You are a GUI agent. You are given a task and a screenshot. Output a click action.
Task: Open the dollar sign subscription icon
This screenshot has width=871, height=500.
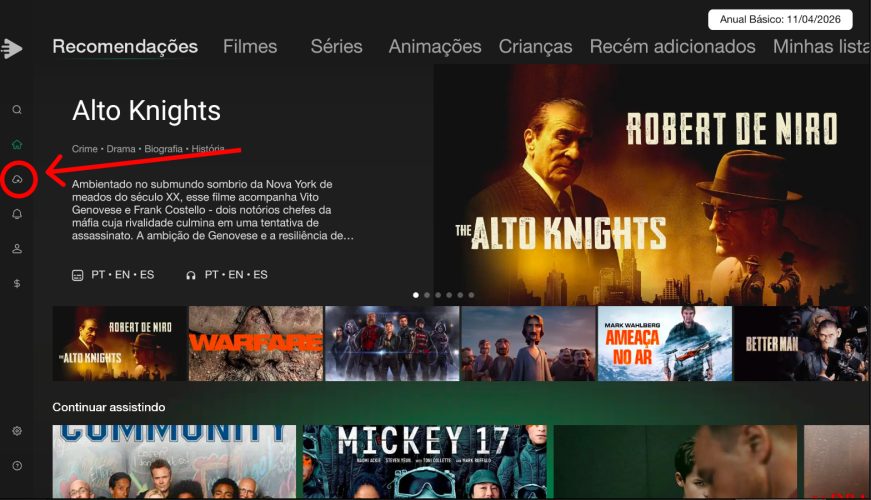pyautogui.click(x=17, y=283)
